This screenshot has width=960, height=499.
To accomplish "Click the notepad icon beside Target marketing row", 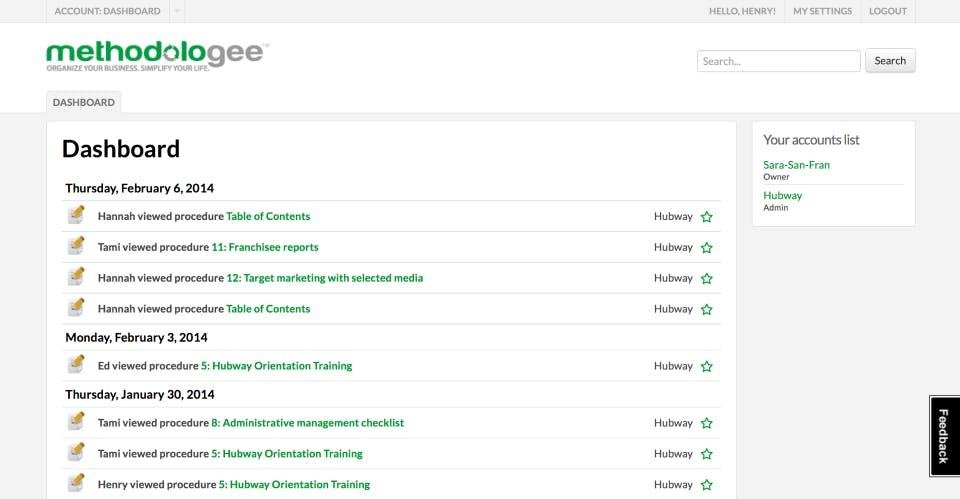I will click(76, 276).
